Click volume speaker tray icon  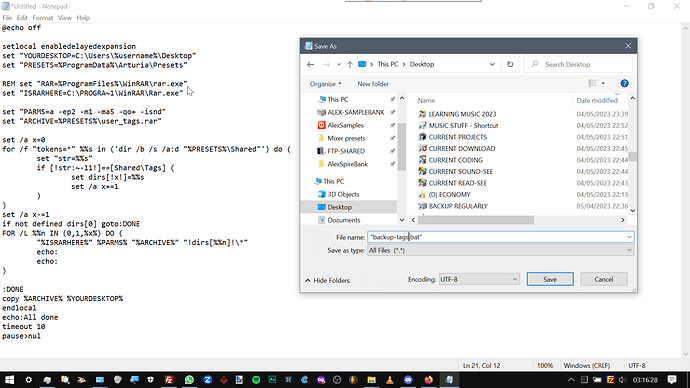[x=622, y=380]
